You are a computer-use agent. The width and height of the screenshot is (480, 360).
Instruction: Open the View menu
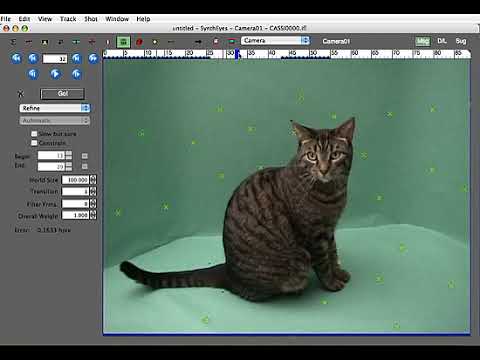(45, 19)
